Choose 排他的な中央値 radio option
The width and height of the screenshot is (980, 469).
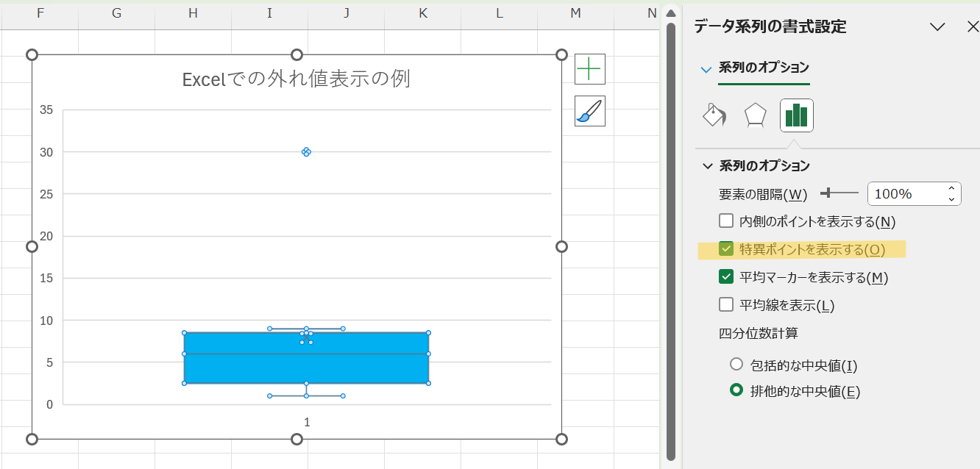736,391
